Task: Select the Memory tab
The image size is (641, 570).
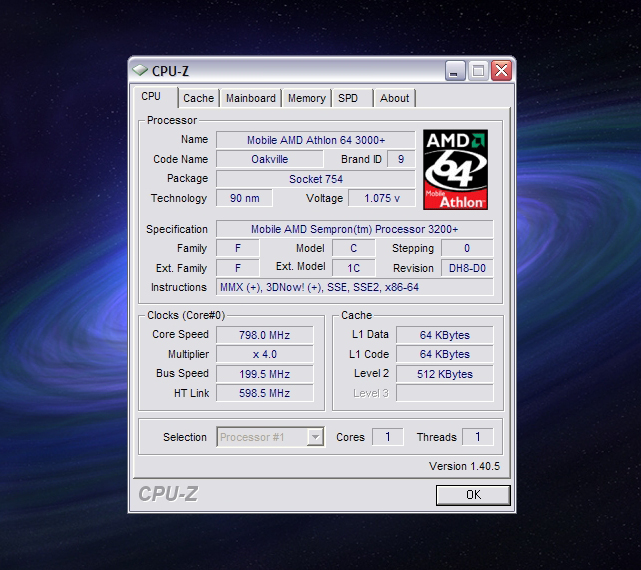Action: (307, 98)
